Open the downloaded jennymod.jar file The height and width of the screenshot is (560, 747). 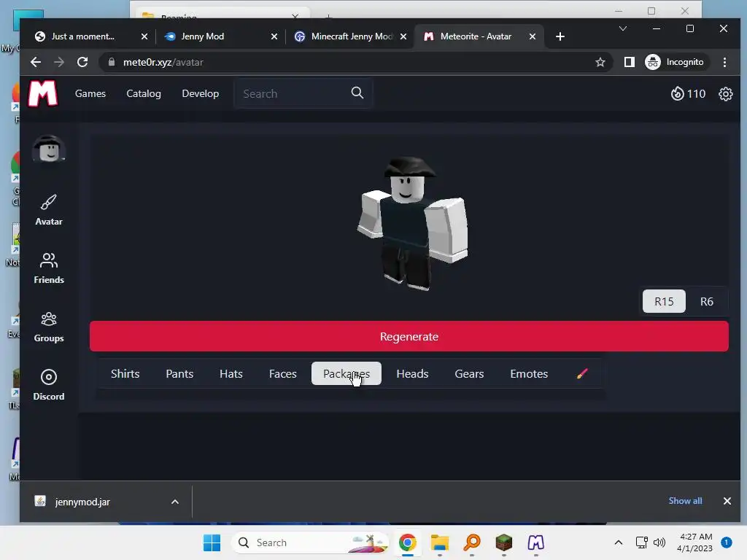point(82,502)
